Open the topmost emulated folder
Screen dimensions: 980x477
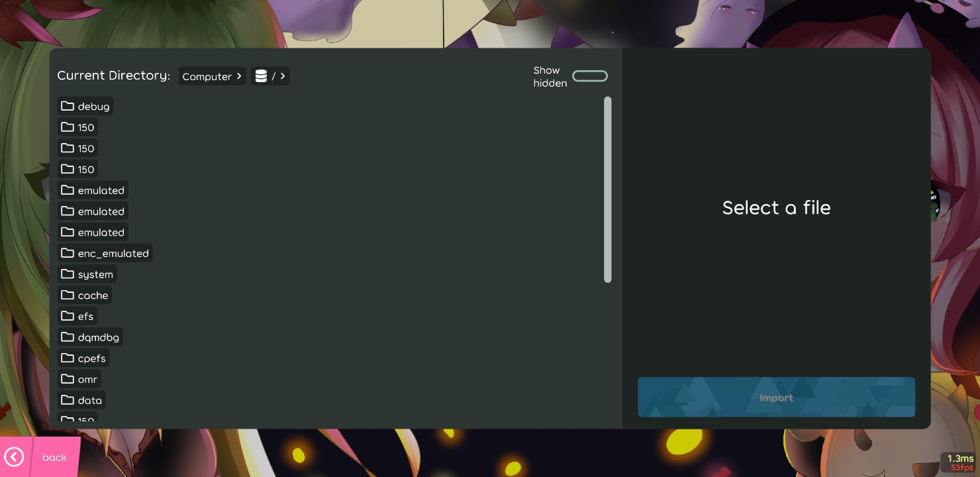[93, 190]
